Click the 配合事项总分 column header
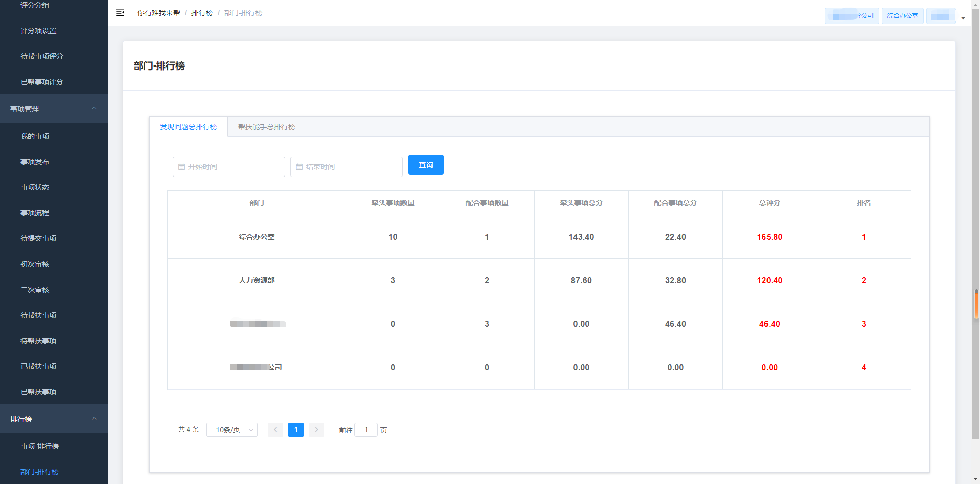The image size is (980, 484). pos(675,203)
